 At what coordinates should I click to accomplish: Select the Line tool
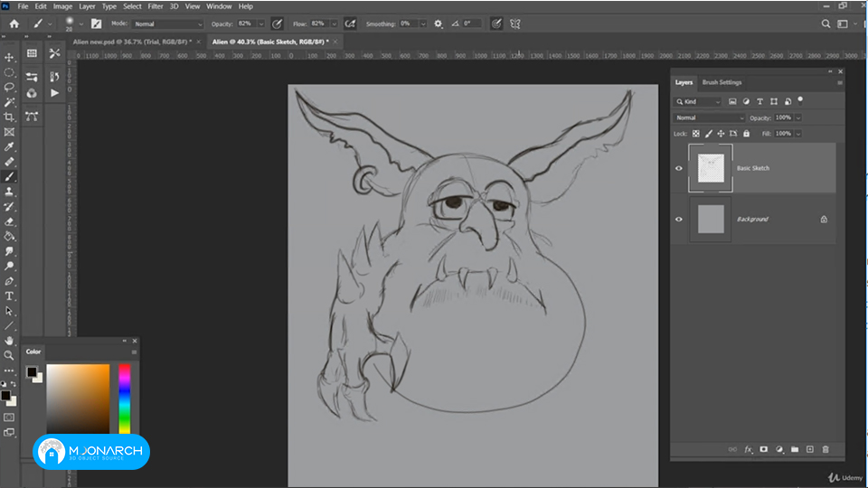coord(9,326)
